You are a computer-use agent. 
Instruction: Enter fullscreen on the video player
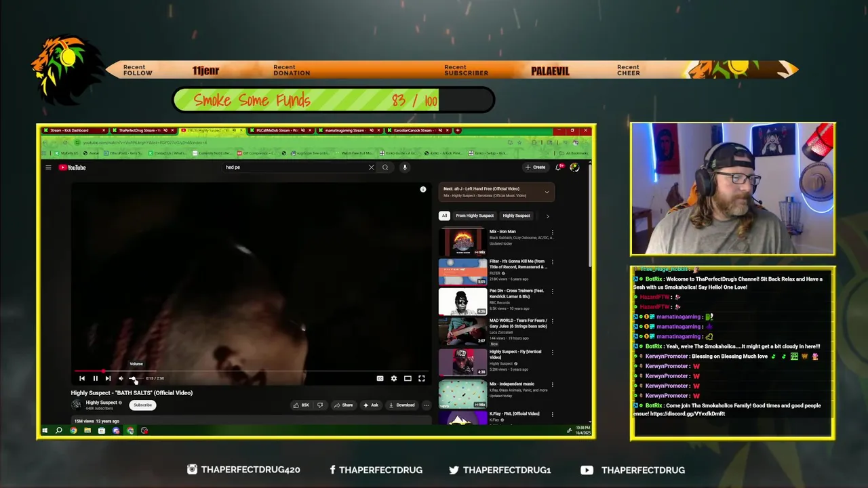(421, 378)
